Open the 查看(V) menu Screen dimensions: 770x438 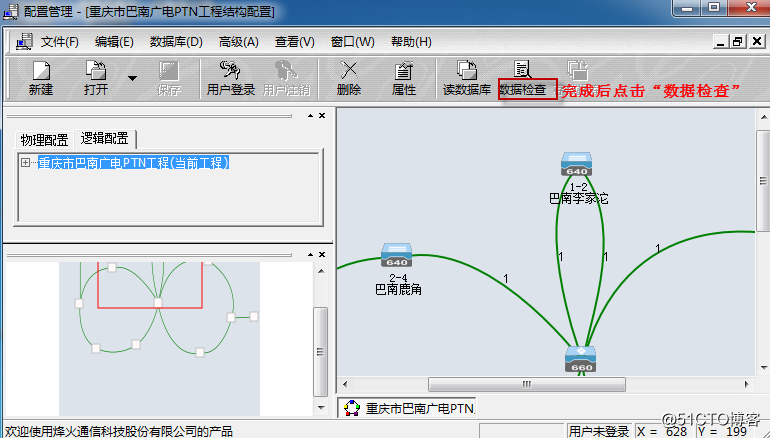(x=295, y=42)
